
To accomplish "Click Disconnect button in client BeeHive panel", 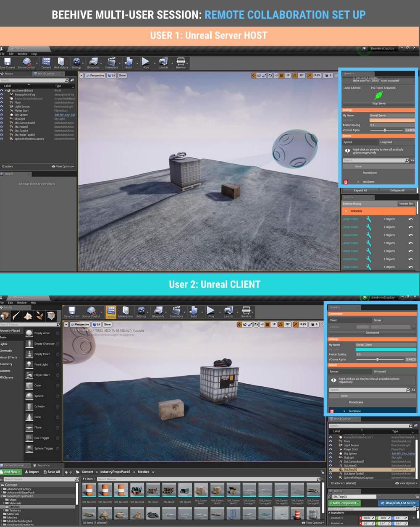I will [x=372, y=333].
